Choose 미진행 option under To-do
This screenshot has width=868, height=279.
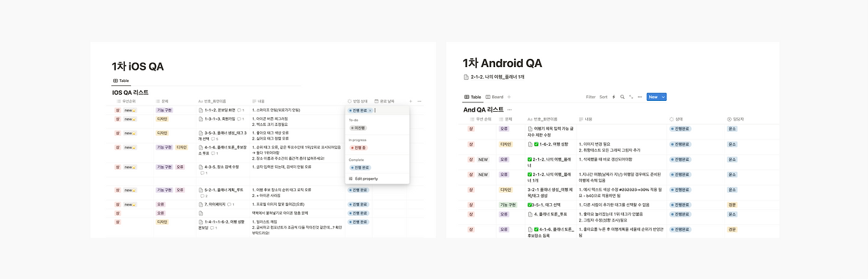click(x=357, y=127)
